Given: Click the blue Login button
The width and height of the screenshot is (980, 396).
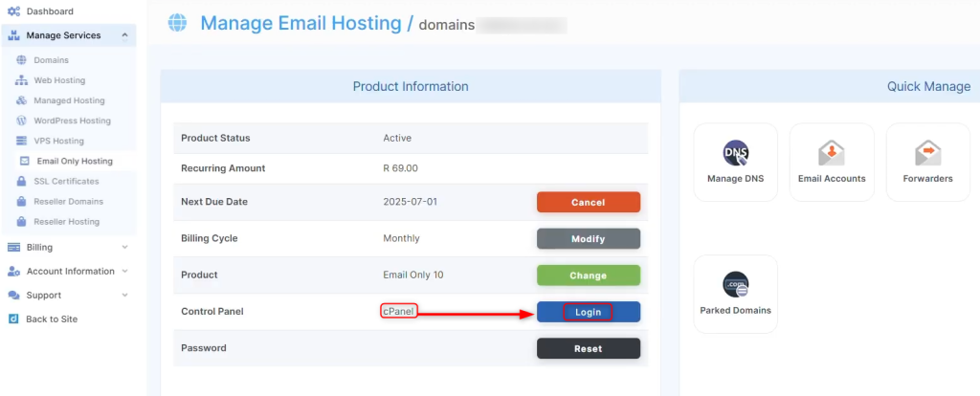Looking at the screenshot, I should 589,312.
